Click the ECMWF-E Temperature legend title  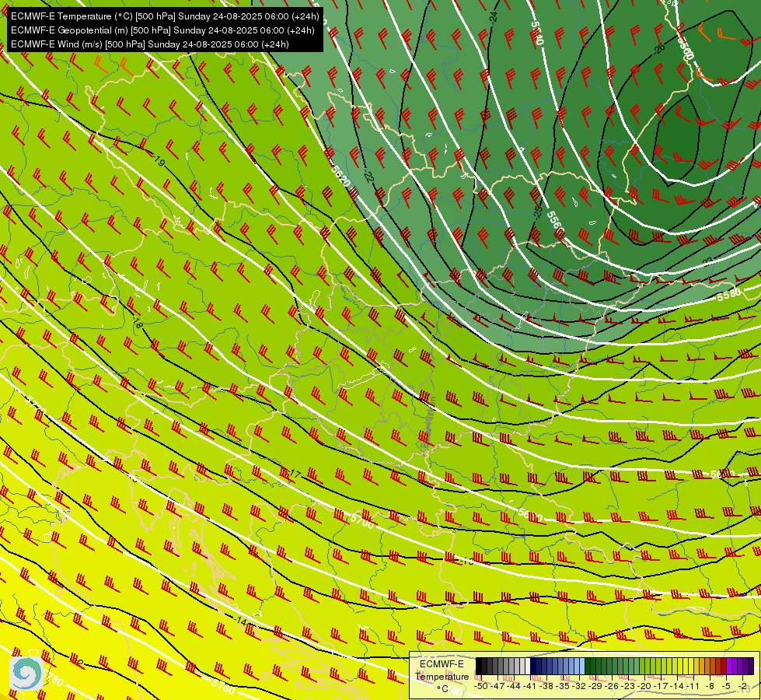[x=442, y=670]
